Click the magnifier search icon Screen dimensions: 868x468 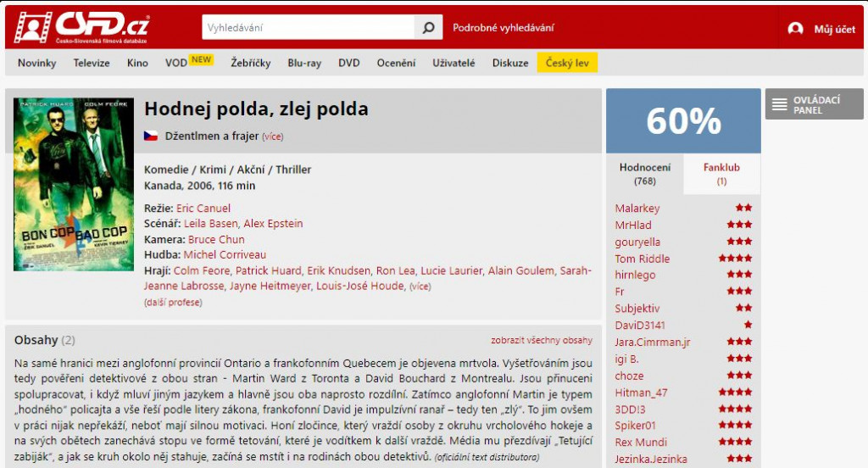[x=428, y=27]
